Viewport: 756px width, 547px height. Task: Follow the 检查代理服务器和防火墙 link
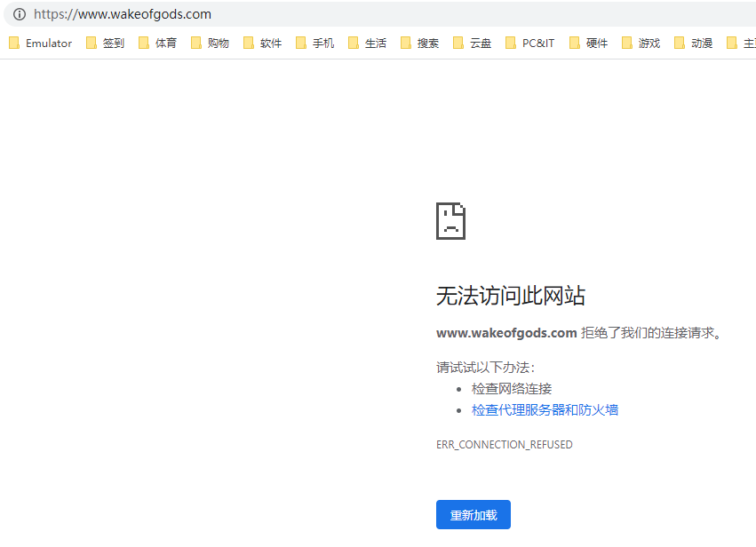point(545,409)
